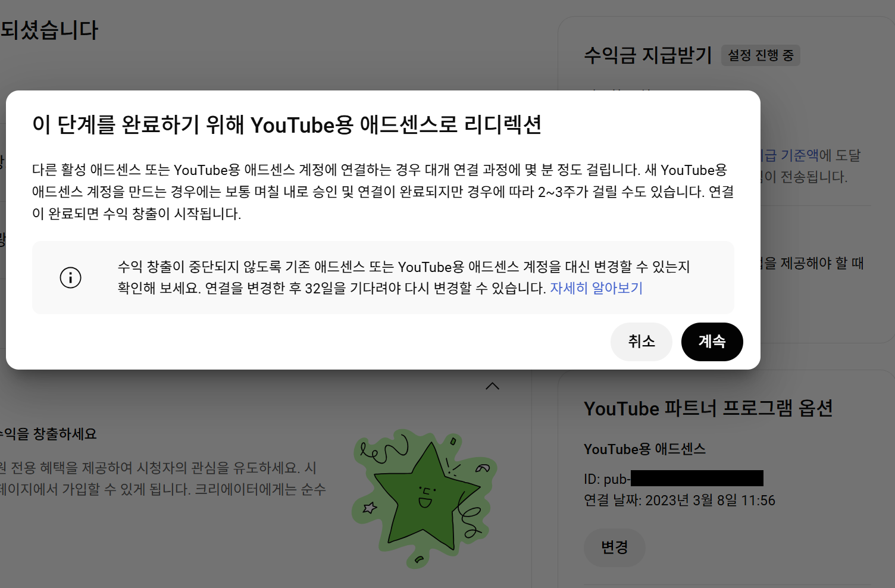The height and width of the screenshot is (588, 895).
Task: Click the dialog title about YouTube용 애드센스 리디렉션
Action: click(x=287, y=125)
